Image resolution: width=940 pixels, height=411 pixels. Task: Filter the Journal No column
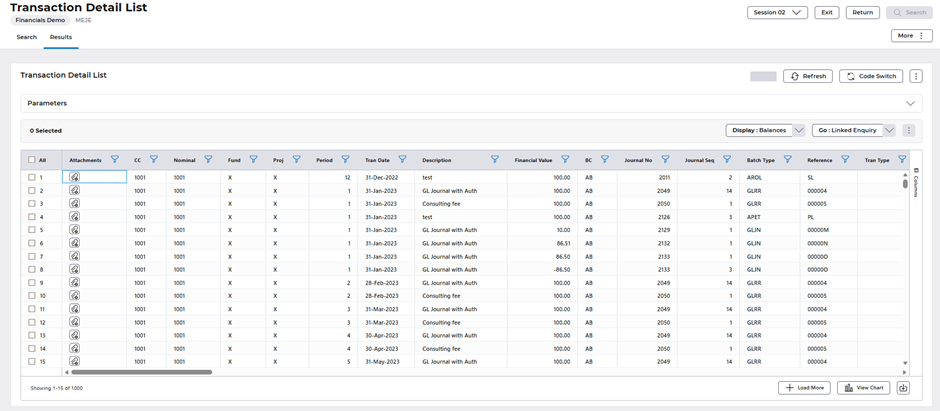[x=665, y=159]
